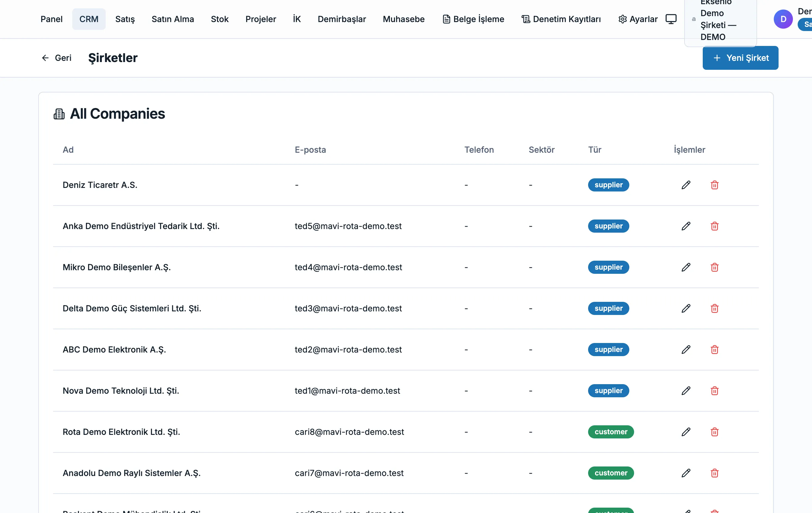The image size is (812, 513).
Task: Select the CRM menu tab
Action: (x=89, y=19)
